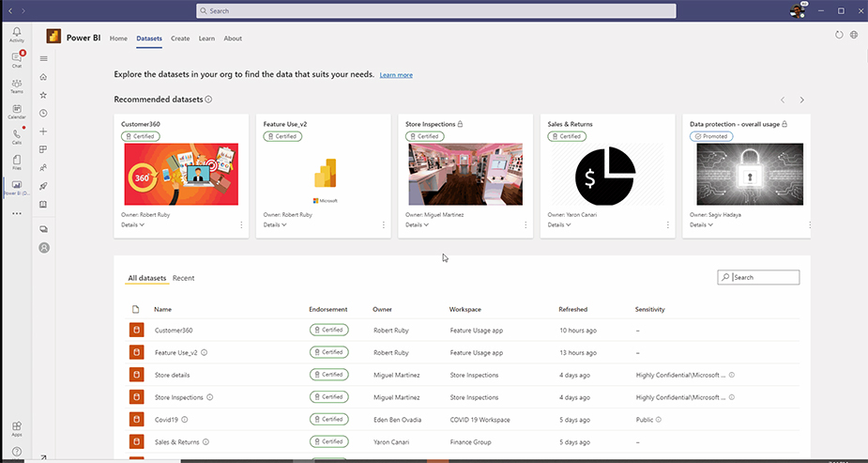The image size is (868, 463).
Task: Open Calls in the Teams sidebar
Action: 17,137
